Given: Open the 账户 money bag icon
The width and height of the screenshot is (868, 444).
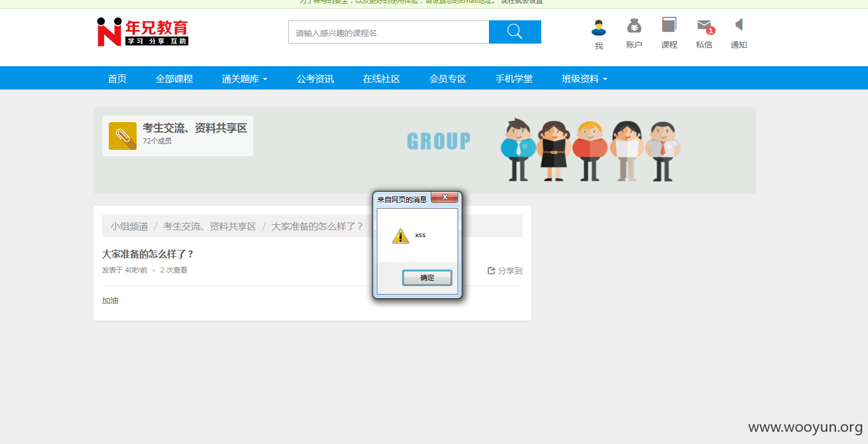Looking at the screenshot, I should point(634,26).
